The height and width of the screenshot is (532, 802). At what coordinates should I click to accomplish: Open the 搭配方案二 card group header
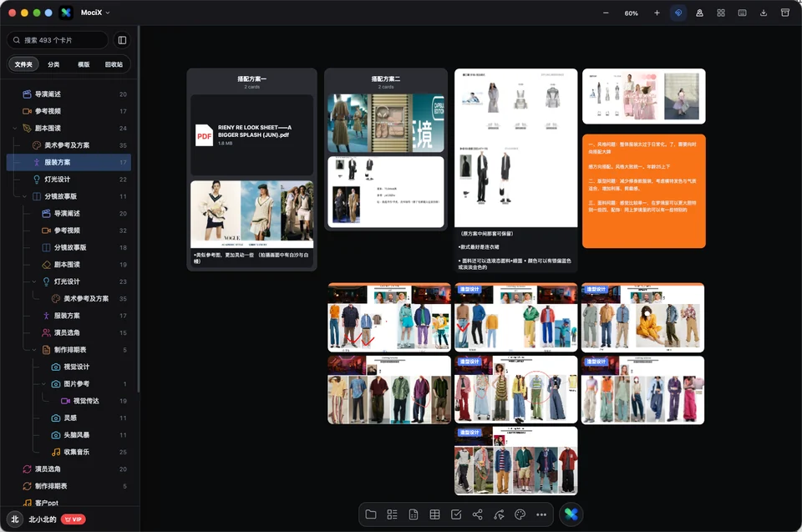click(x=386, y=81)
